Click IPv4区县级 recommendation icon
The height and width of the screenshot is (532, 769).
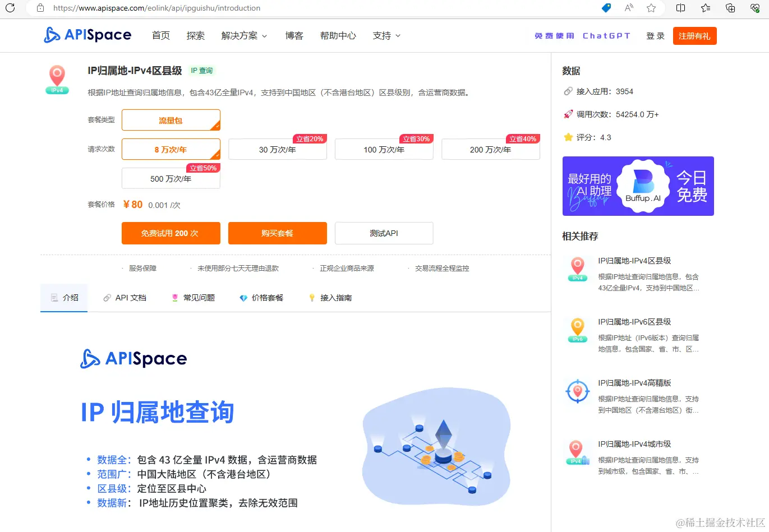(577, 269)
